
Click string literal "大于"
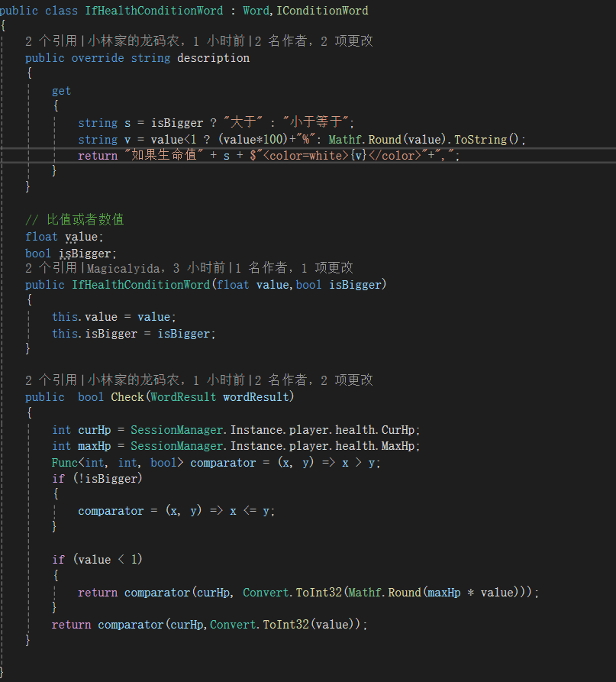243,122
